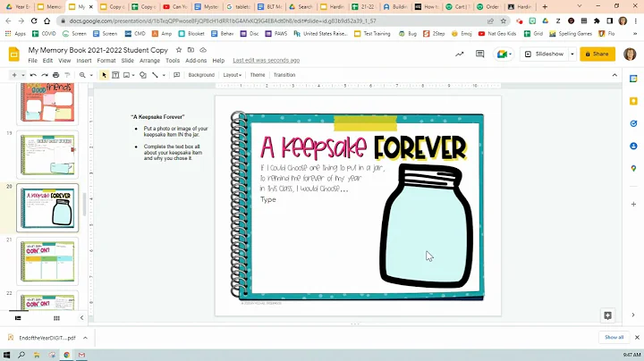The height and width of the screenshot is (361, 644).
Task: Check the cloud document status icon
Action: 203,50
